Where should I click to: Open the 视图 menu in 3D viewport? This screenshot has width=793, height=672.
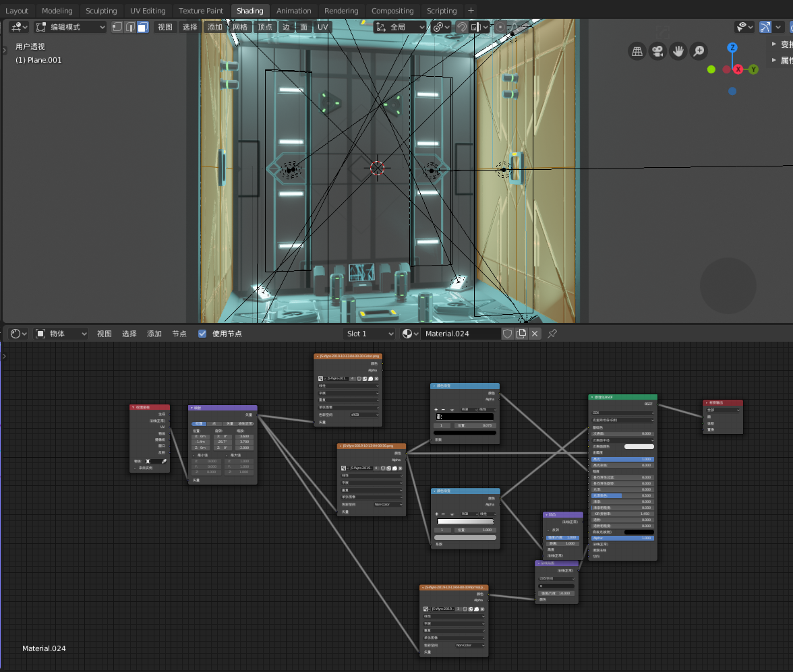165,28
